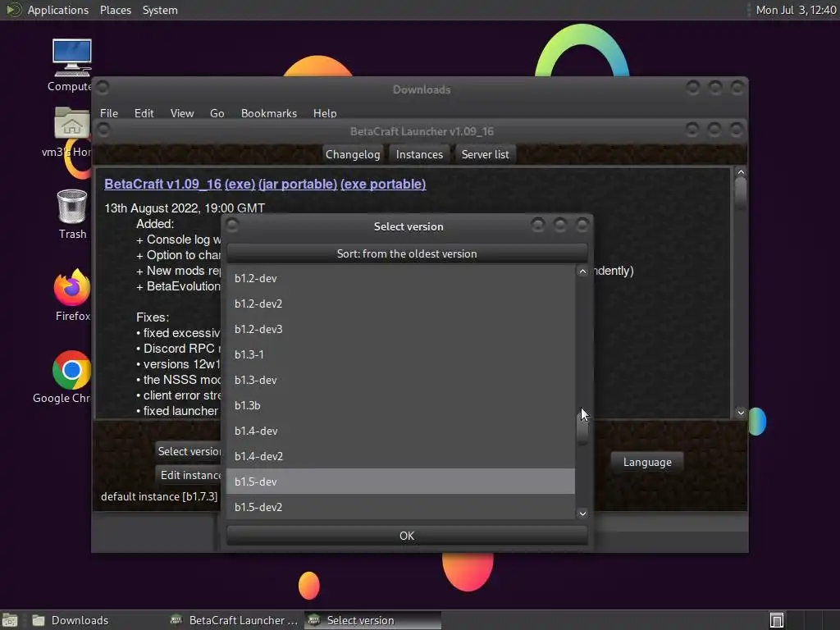Select version b1.2-dev
The width and height of the screenshot is (840, 630).
pos(400,278)
